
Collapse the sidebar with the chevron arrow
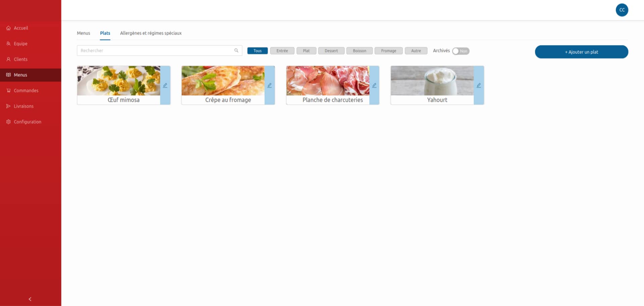click(30, 299)
